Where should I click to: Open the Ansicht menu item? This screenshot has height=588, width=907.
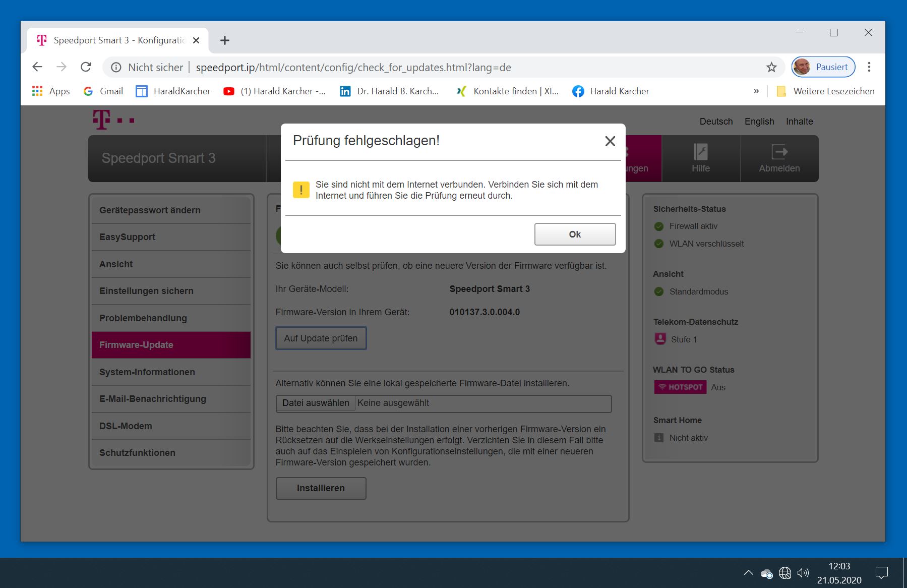(171, 264)
